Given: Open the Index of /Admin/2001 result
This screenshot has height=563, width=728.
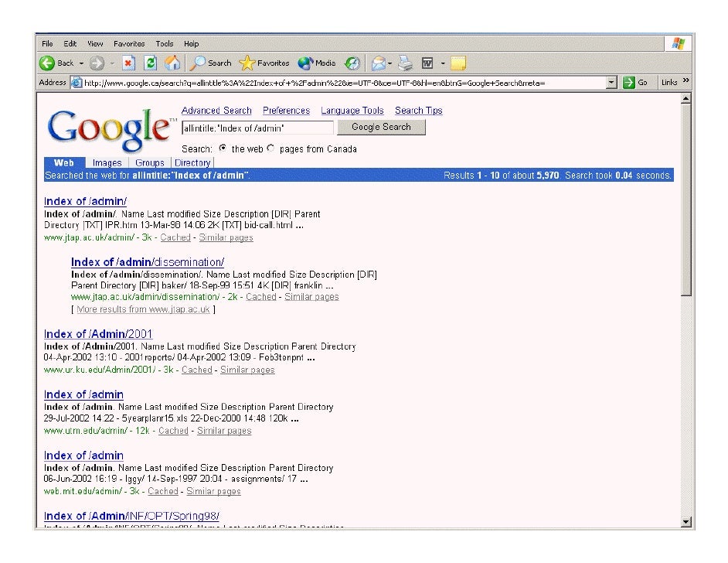Looking at the screenshot, I should tap(98, 334).
